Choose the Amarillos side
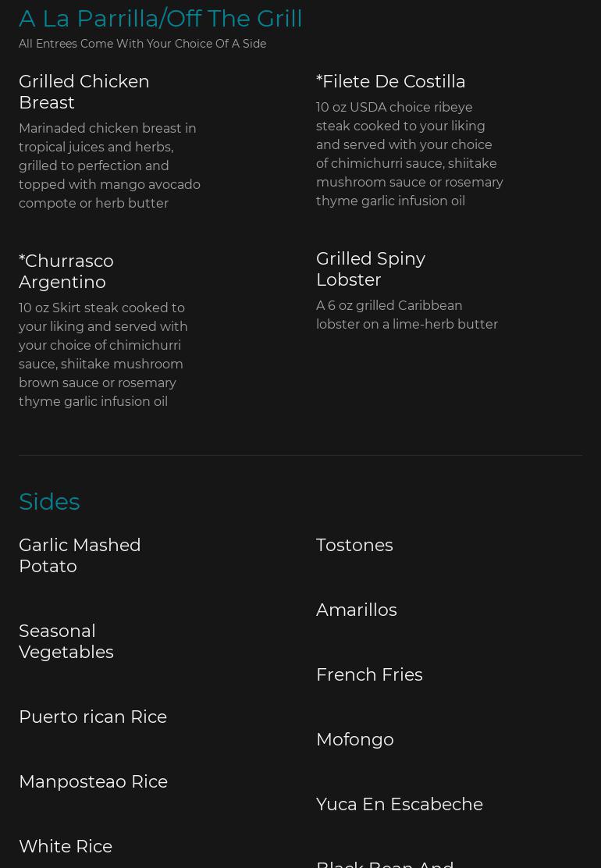 coord(357,610)
